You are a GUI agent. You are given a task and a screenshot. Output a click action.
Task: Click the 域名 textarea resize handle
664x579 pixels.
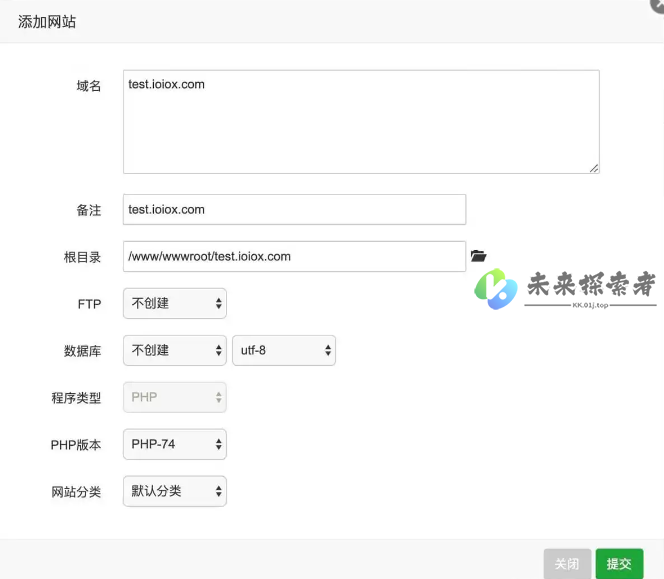[x=594, y=168]
